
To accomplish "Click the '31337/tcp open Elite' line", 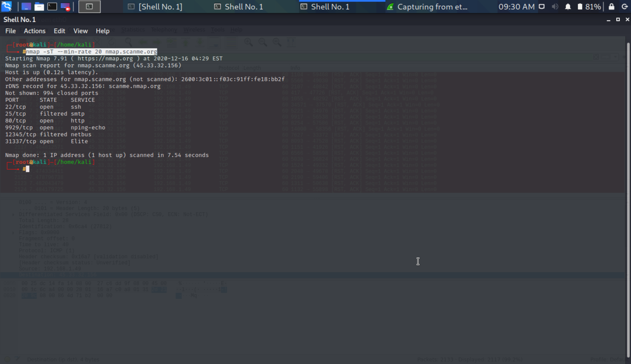I will click(47, 141).
